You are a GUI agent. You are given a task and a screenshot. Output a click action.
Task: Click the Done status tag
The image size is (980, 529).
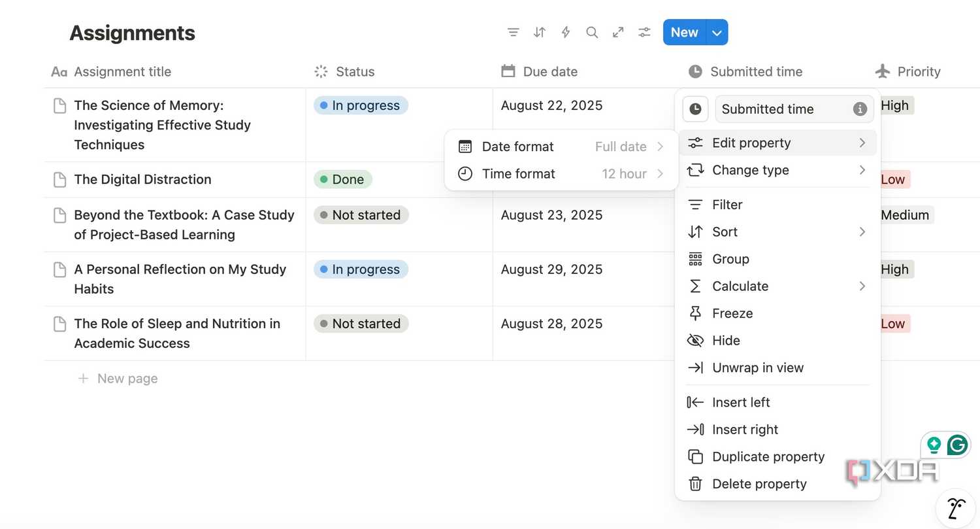(343, 180)
